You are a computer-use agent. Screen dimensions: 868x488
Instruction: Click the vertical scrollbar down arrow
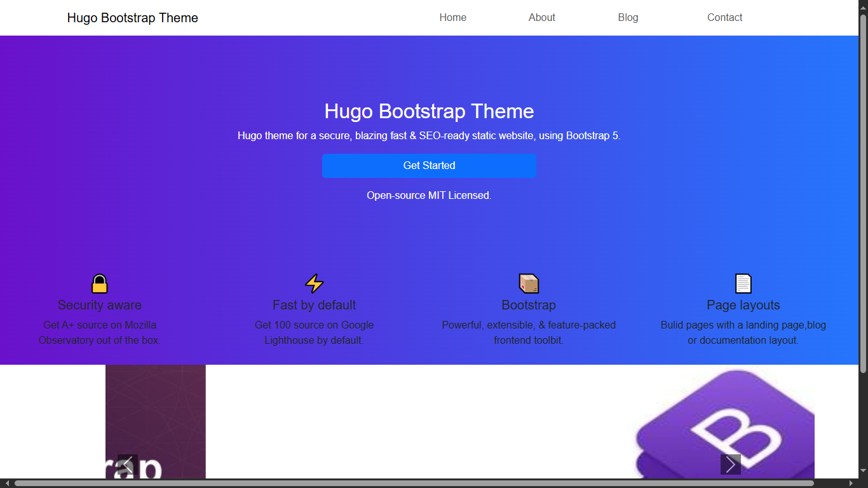point(863,471)
